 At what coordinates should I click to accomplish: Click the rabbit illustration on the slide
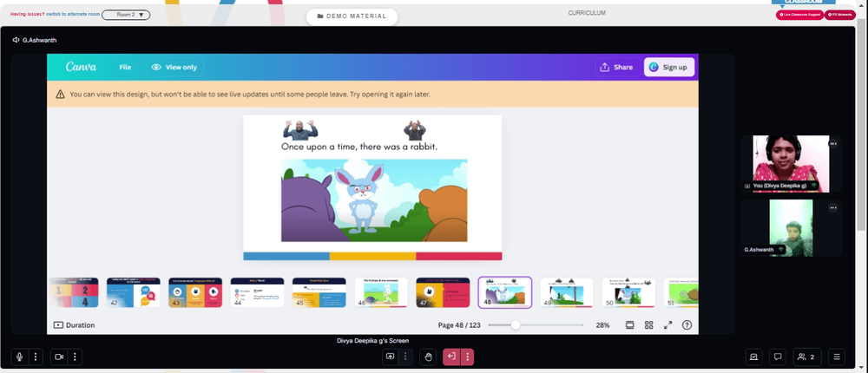tap(362, 200)
